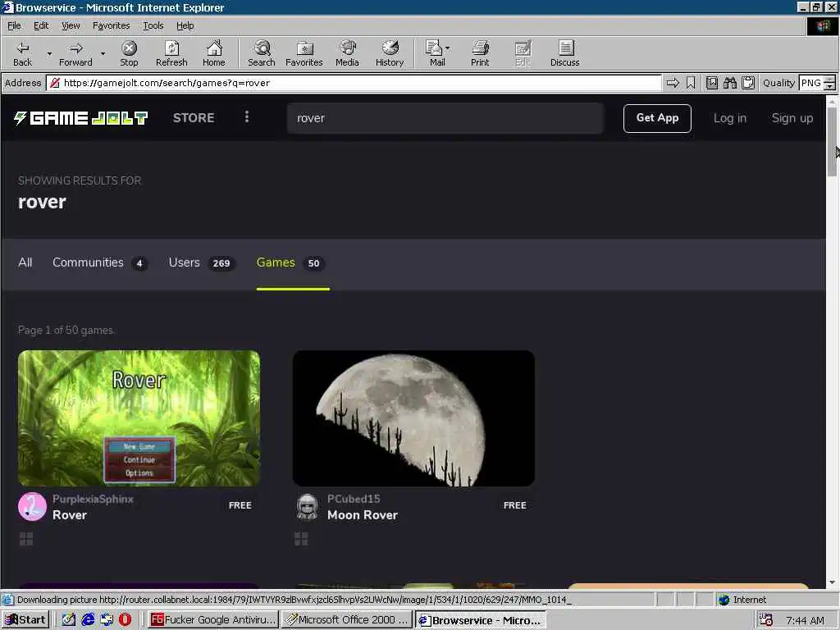Open the View menu
This screenshot has width=840, height=630.
[71, 25]
